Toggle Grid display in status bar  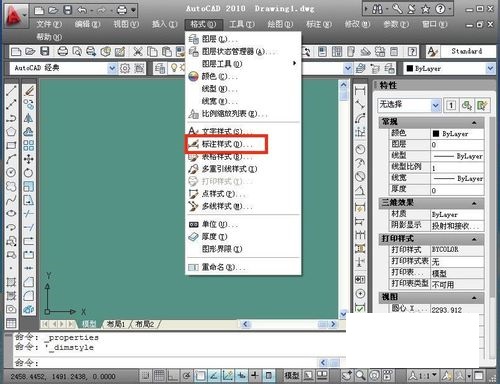(x=159, y=376)
